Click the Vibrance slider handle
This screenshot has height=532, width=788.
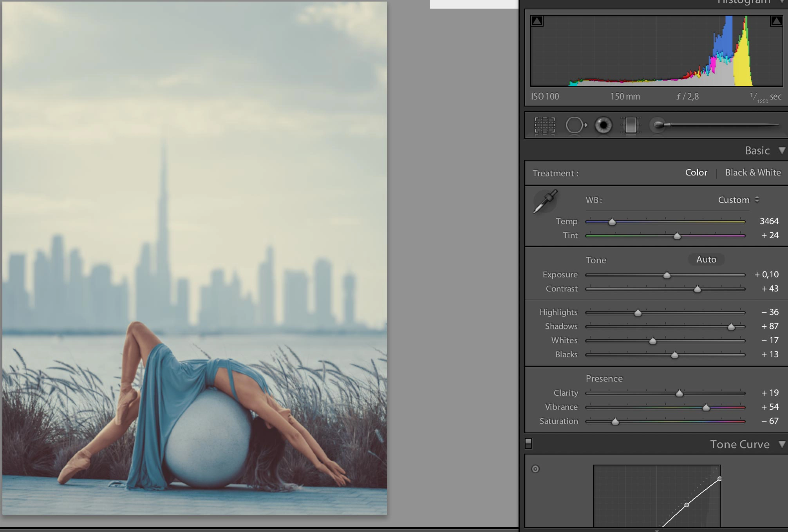(706, 407)
